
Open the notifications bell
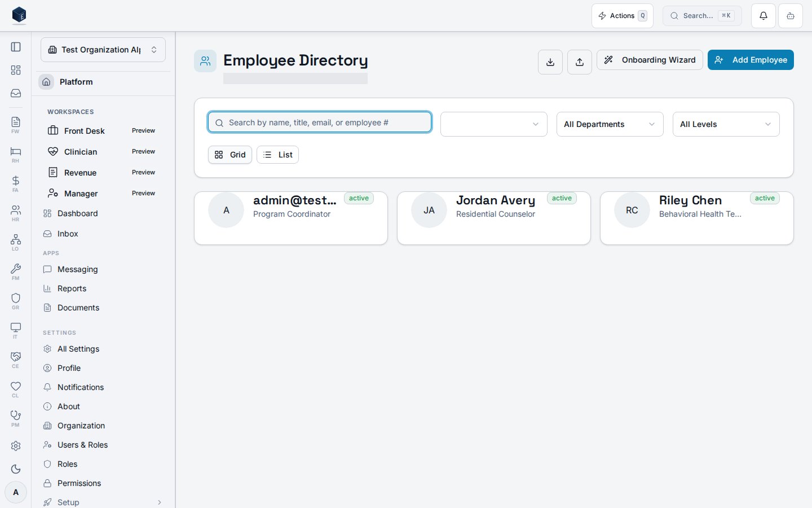click(x=764, y=16)
